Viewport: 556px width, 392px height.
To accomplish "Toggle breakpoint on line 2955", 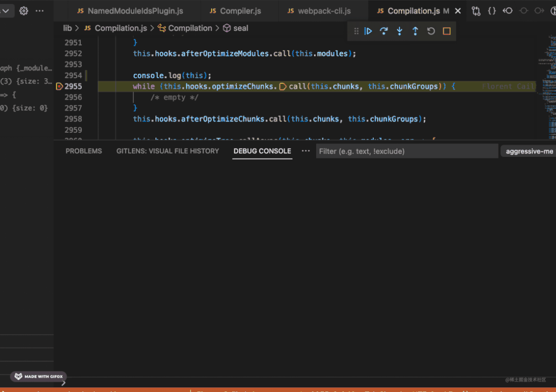I will click(x=59, y=86).
